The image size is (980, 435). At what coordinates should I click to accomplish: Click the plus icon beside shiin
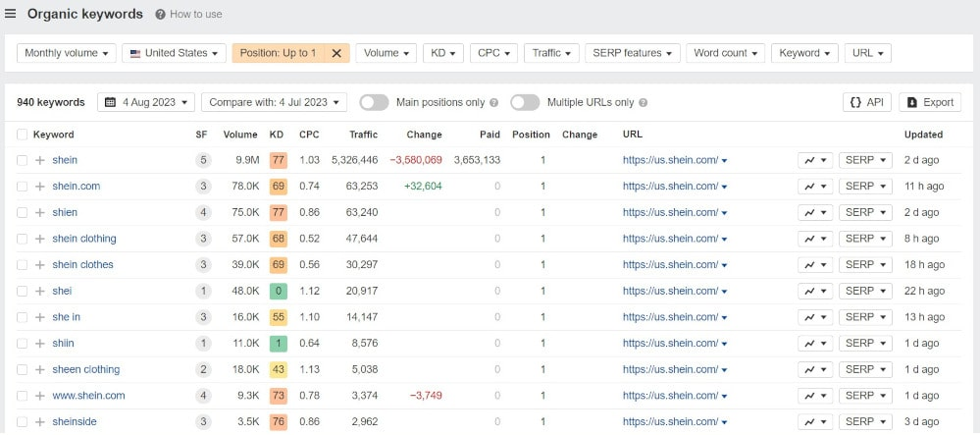pyautogui.click(x=40, y=344)
